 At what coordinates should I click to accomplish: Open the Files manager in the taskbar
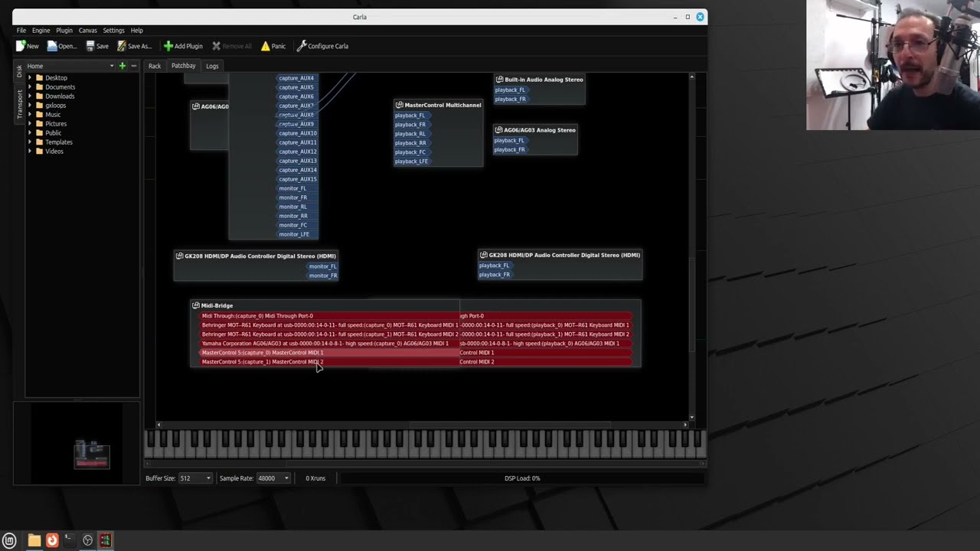pos(34,540)
